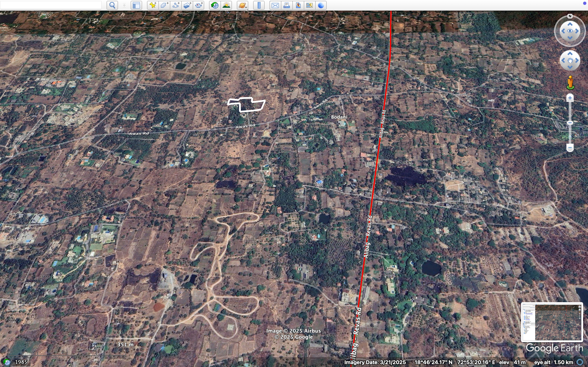Print the current map view
The width and height of the screenshot is (588, 367).
click(x=286, y=5)
